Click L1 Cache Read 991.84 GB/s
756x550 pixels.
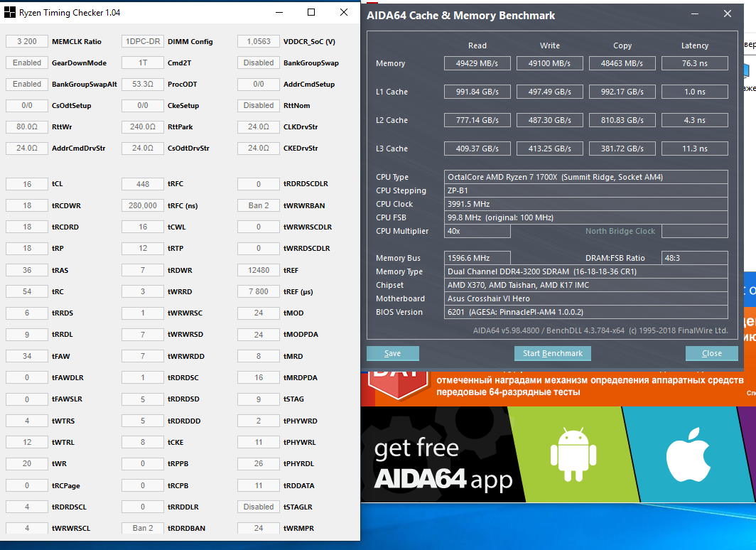click(477, 92)
